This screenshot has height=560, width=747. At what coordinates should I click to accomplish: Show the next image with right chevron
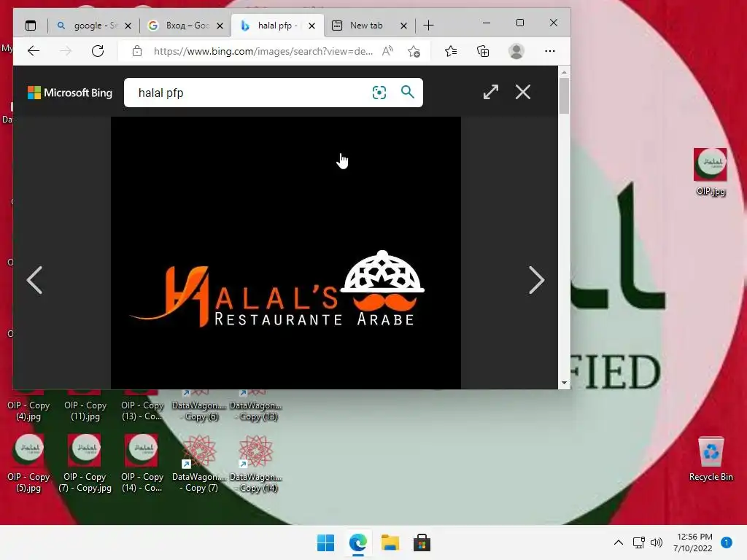536,280
